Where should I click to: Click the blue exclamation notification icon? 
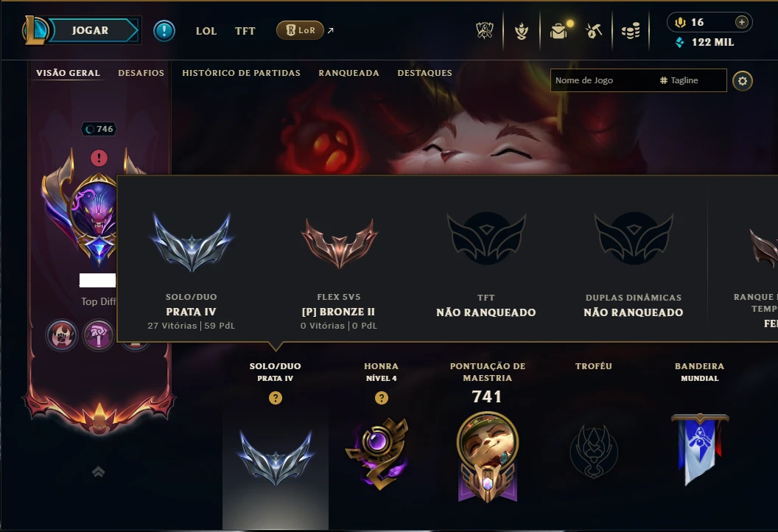pos(164,31)
